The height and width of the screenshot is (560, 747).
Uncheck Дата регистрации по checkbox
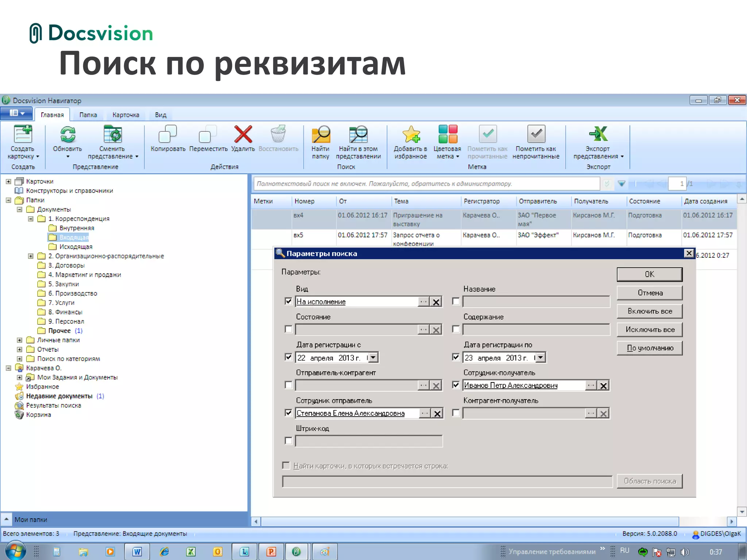pos(456,357)
